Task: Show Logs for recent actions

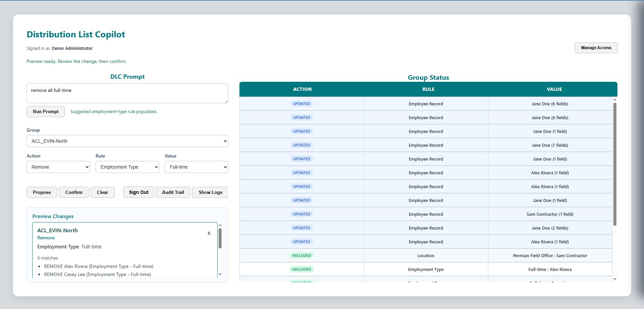Action: point(210,192)
